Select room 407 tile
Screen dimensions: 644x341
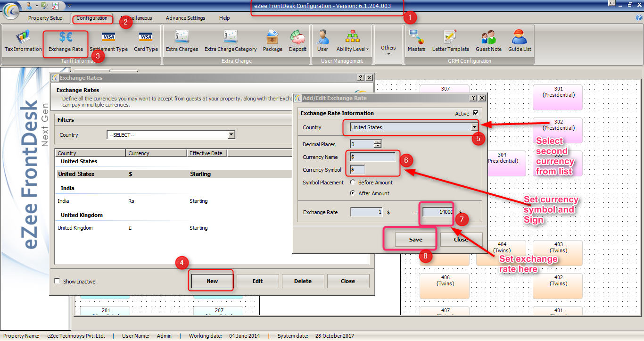pos(445,311)
